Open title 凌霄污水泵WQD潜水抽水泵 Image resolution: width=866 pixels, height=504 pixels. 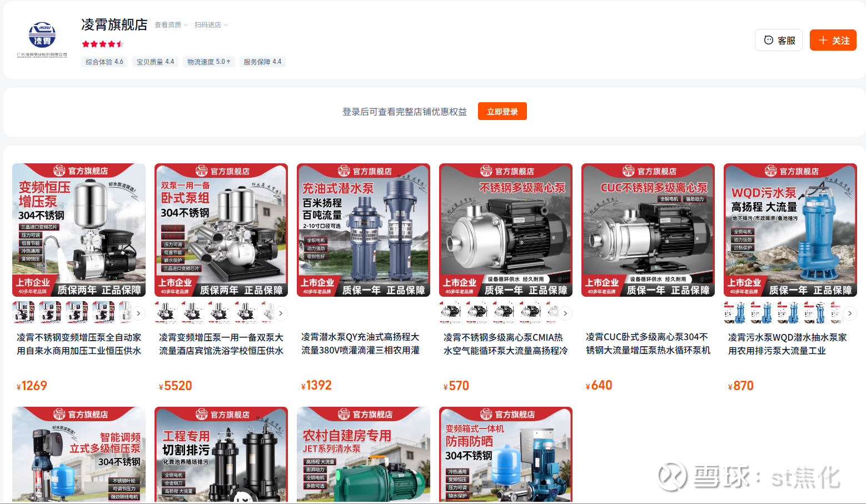(x=788, y=344)
